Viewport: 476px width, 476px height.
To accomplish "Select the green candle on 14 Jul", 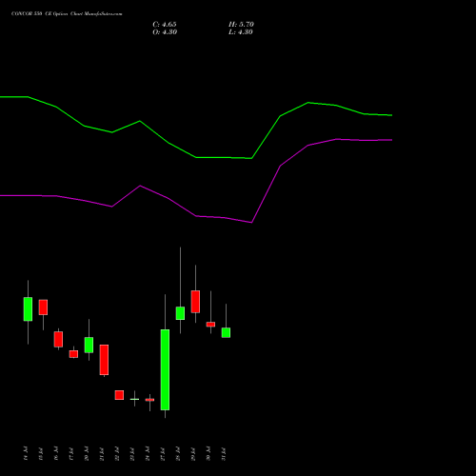I will coord(28,309).
